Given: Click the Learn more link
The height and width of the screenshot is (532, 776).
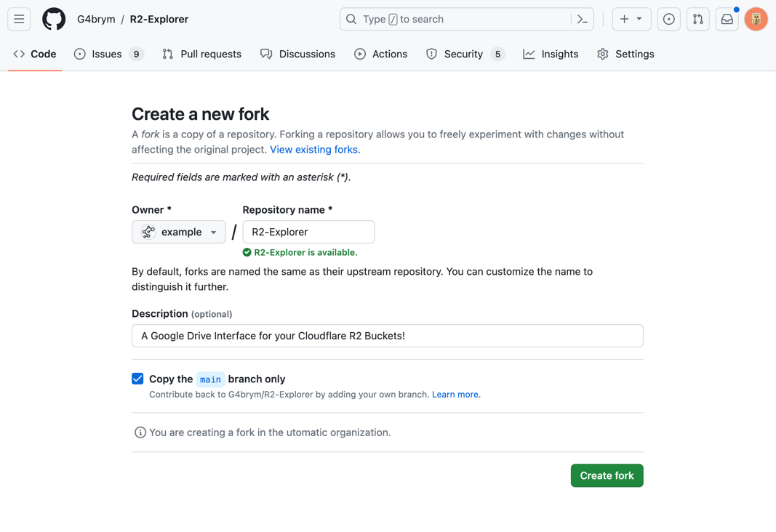Looking at the screenshot, I should tap(456, 395).
